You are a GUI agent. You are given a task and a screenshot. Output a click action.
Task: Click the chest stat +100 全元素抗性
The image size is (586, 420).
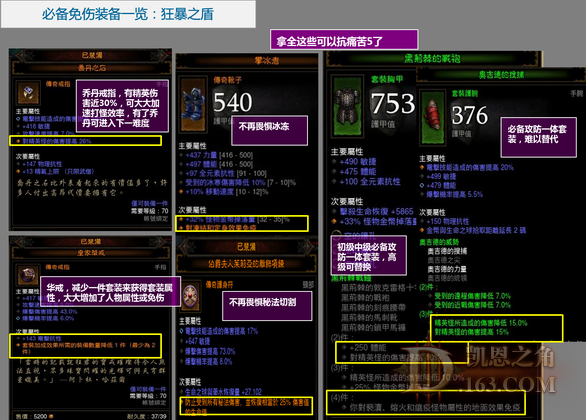(370, 182)
